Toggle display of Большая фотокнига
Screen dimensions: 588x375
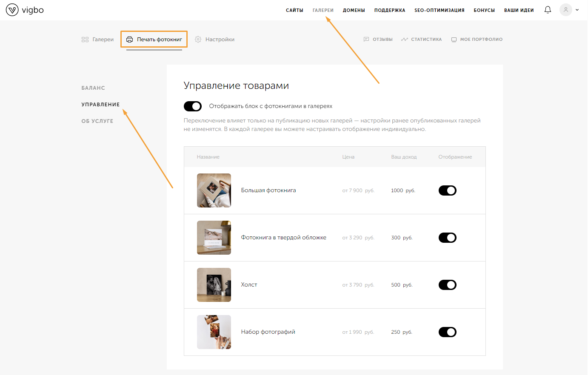448,190
